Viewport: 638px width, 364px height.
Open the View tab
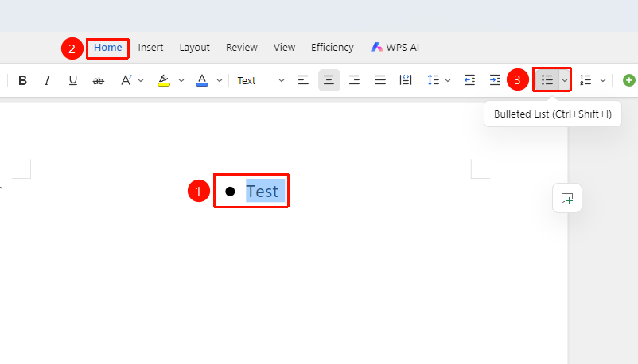[x=285, y=48]
